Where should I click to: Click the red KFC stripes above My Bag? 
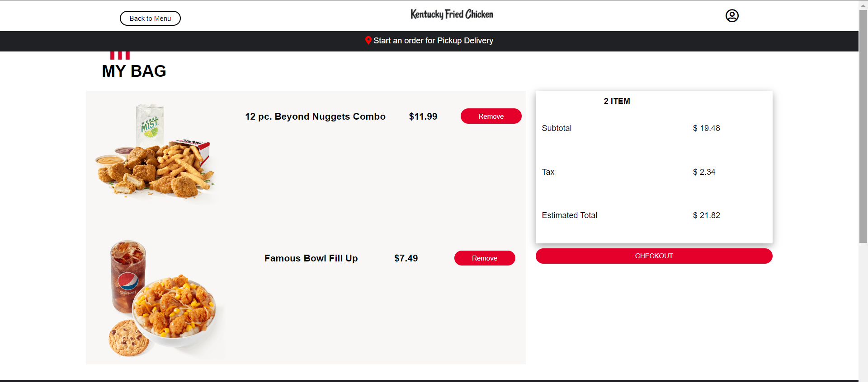click(x=120, y=55)
